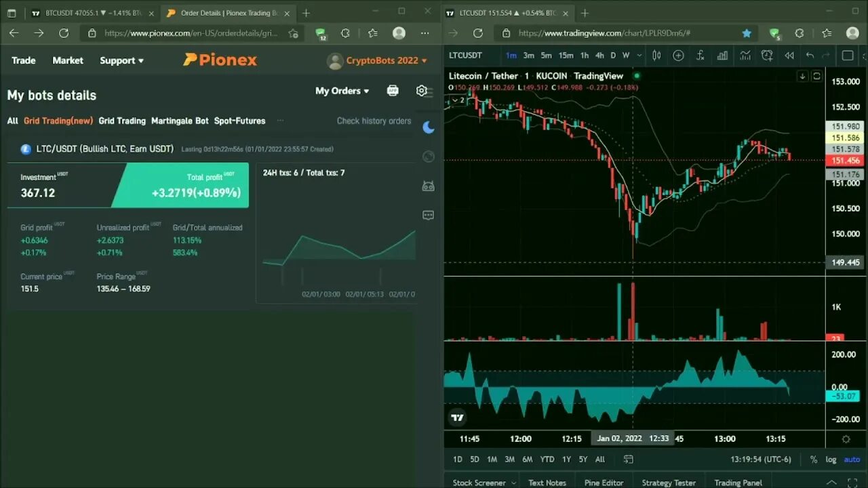Open Pionex settings gear next to My Orders
This screenshot has height=488, width=868.
(x=422, y=90)
